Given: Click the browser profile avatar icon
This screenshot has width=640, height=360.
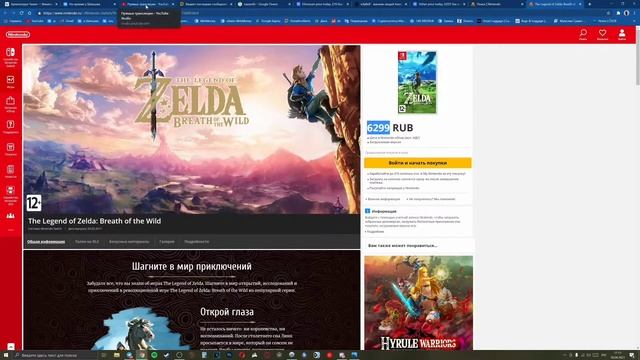Looking at the screenshot, I should coord(627,13).
